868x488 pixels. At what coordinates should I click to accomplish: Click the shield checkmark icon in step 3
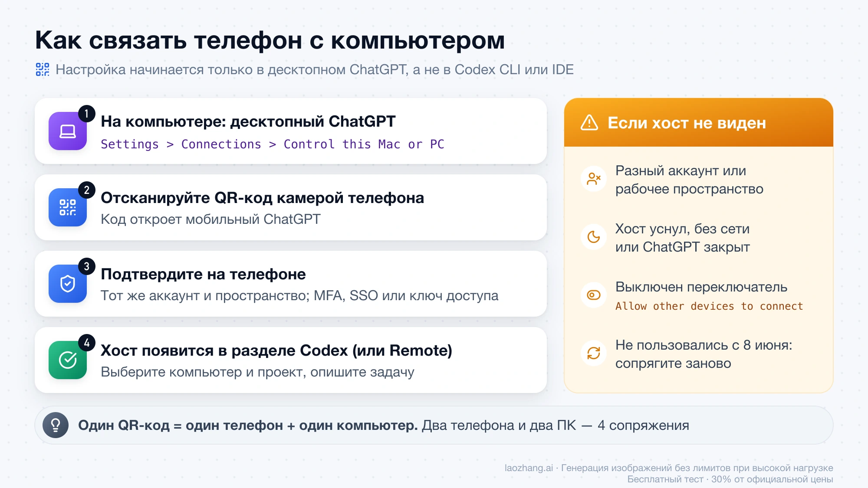coord(68,284)
